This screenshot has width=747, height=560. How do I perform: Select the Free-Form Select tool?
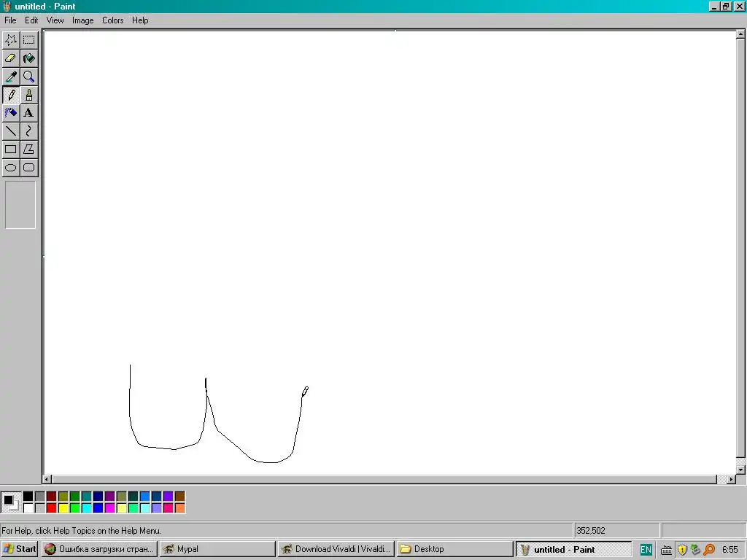pos(11,40)
